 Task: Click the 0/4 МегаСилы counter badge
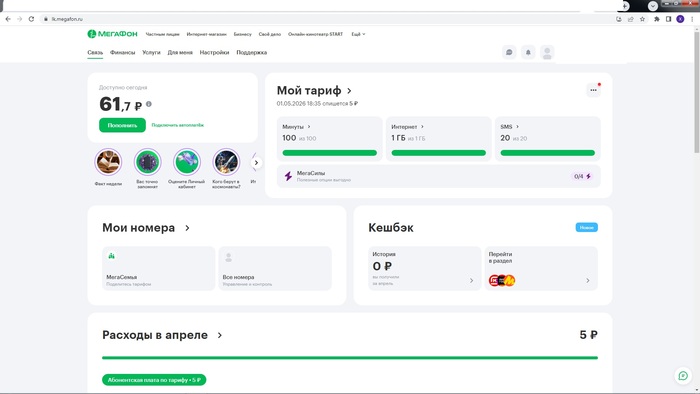pos(583,176)
